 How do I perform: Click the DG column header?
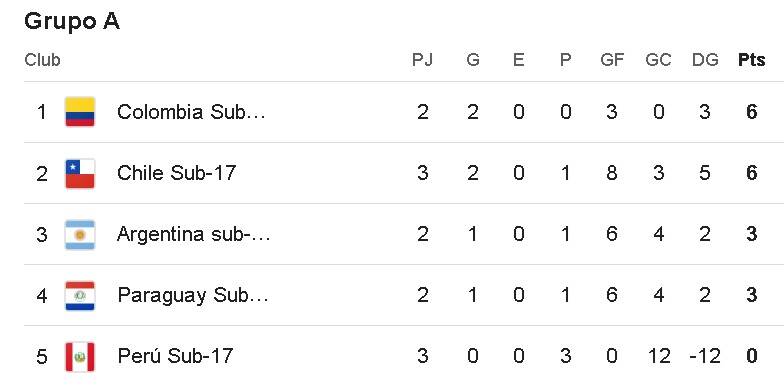705,60
